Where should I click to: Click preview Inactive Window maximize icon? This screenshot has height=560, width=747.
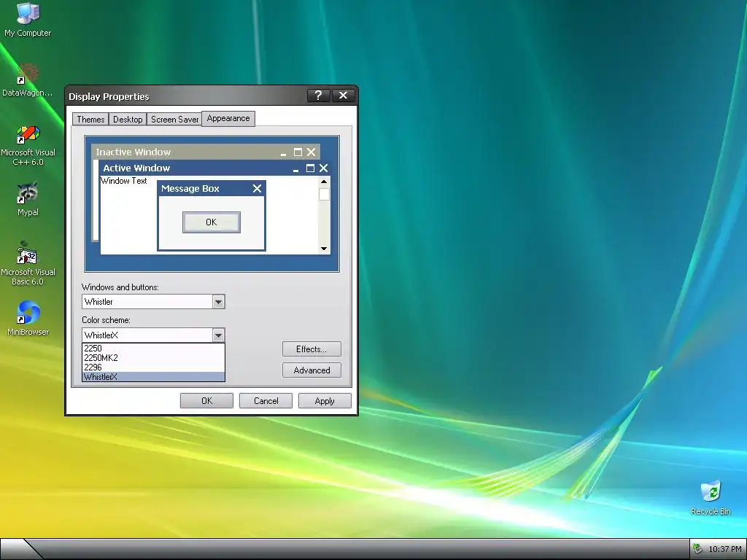[x=298, y=152]
